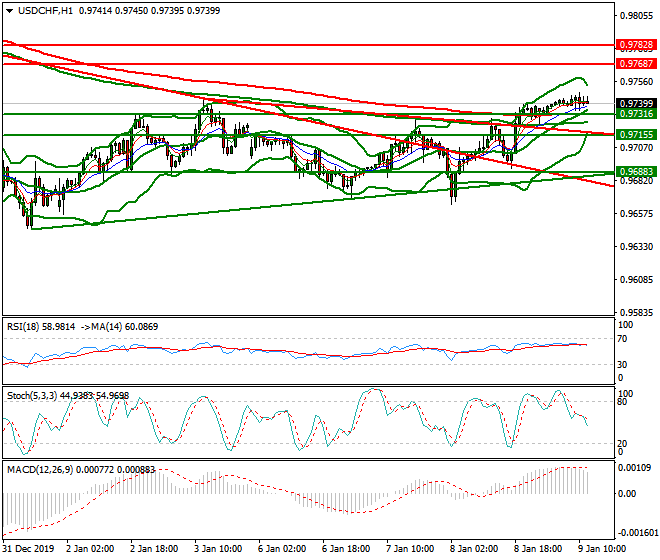This screenshot has width=660, height=560.
Task: Click the 8 Jan 18:00 time axis label
Action: (x=538, y=549)
